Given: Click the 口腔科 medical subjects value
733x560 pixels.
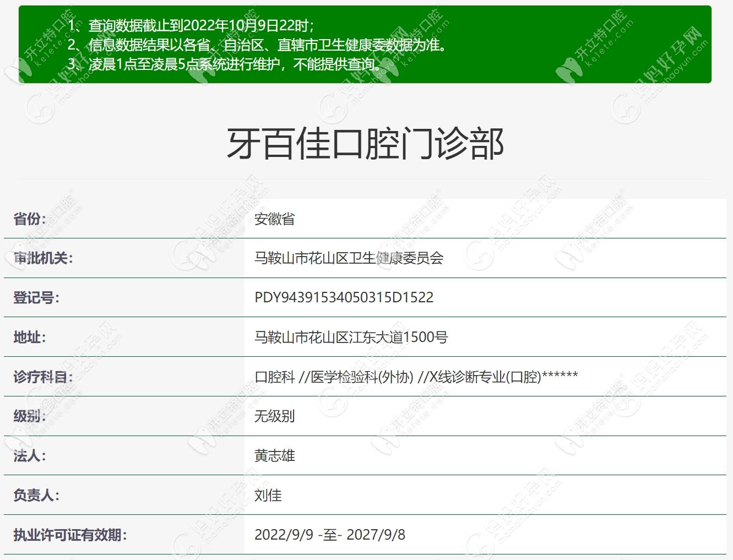Looking at the screenshot, I should pos(416,377).
